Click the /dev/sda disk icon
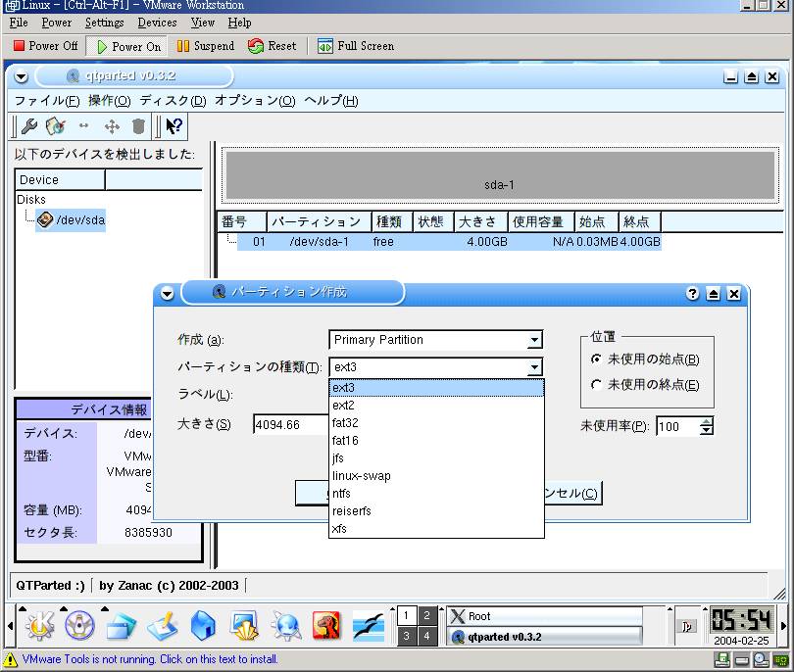This screenshot has height=672, width=794. click(44, 219)
